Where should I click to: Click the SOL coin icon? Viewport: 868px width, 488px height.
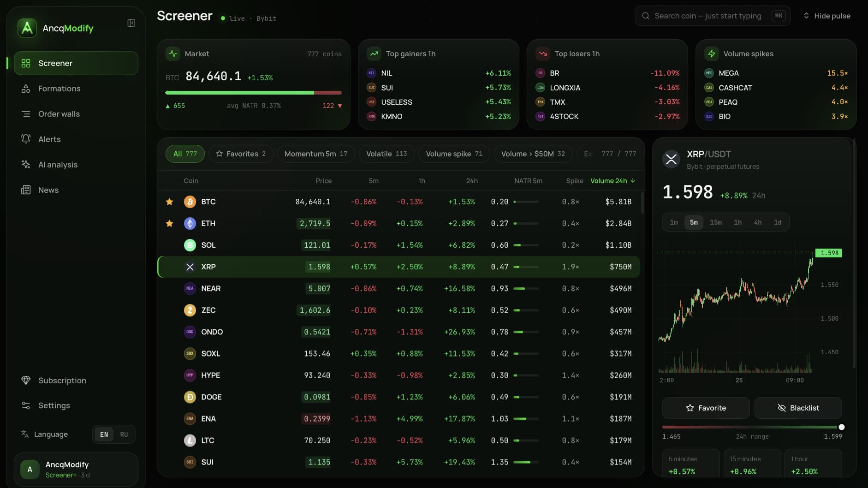(x=190, y=245)
